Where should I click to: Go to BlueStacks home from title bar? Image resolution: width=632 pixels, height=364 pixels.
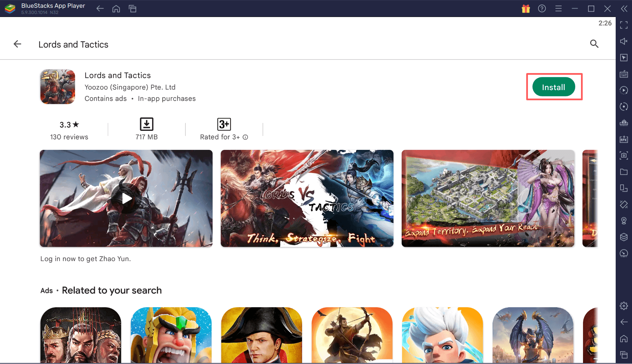coord(116,8)
